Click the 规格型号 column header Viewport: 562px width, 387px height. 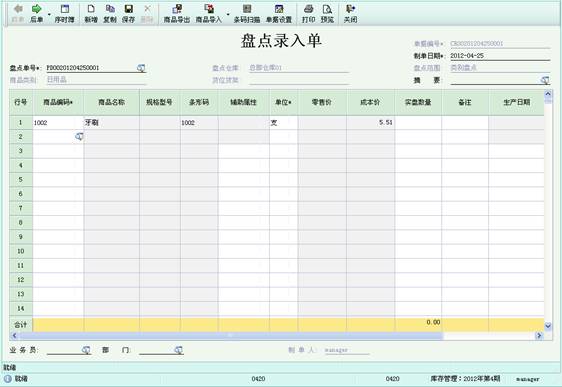(159, 102)
